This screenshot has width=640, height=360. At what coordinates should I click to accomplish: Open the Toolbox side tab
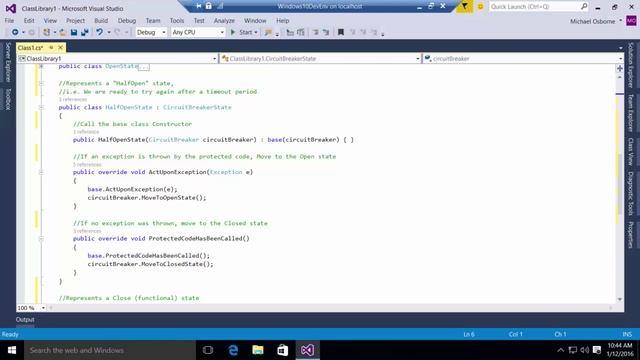click(8, 100)
